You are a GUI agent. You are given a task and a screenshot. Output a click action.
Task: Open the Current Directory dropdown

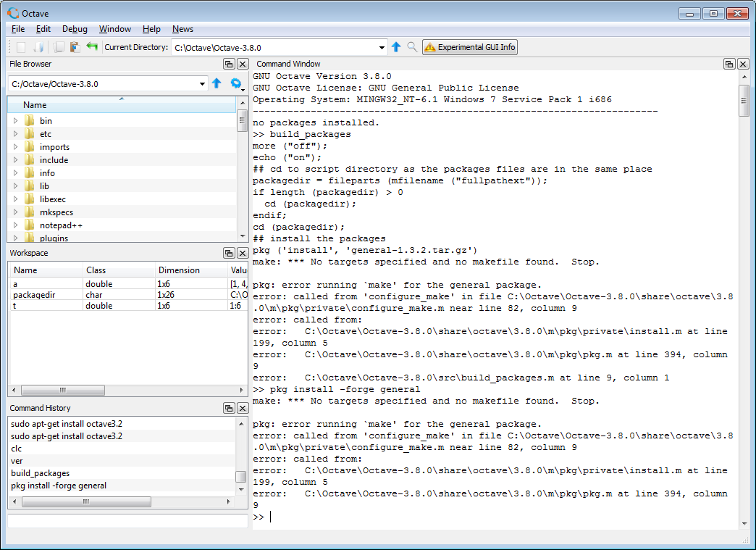click(x=382, y=48)
